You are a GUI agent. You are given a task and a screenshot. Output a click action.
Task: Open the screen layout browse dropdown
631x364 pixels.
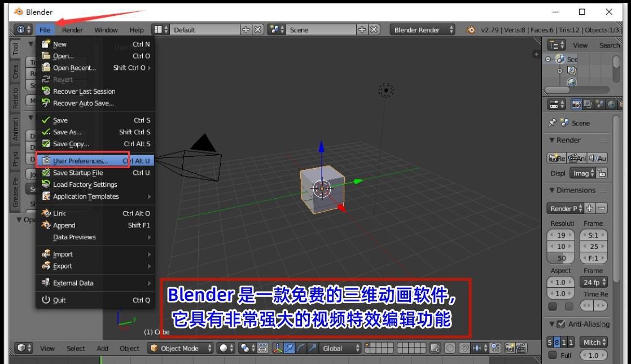point(160,30)
